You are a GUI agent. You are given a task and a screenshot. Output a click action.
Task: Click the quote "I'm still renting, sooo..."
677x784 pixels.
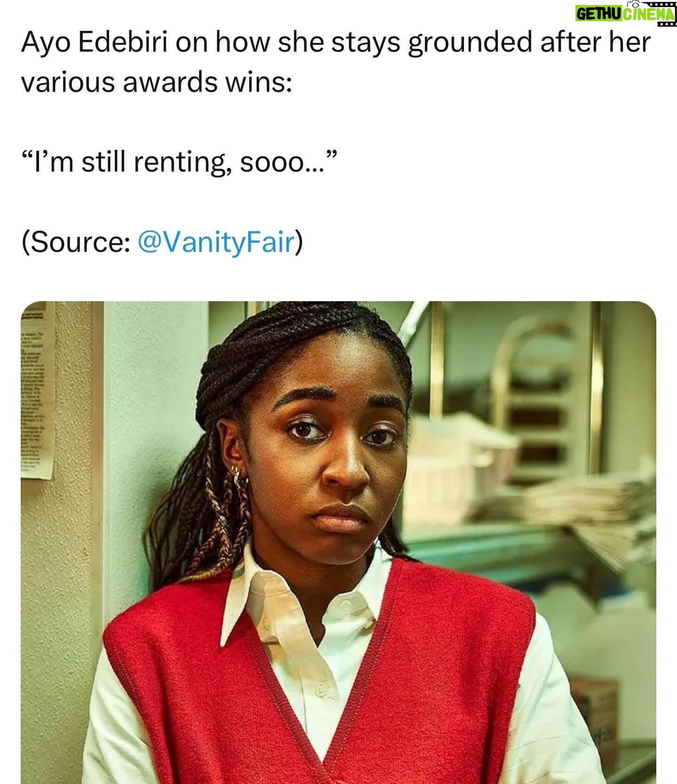click(180, 162)
